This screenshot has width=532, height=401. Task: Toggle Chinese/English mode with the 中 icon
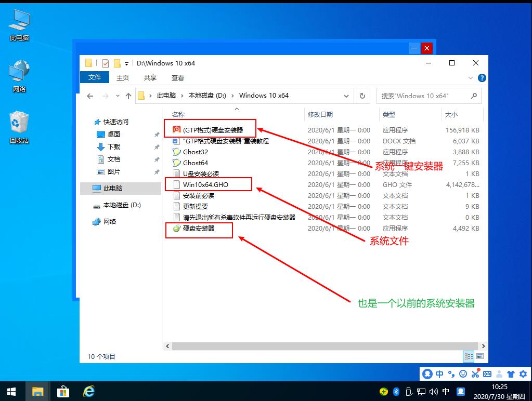click(x=439, y=373)
